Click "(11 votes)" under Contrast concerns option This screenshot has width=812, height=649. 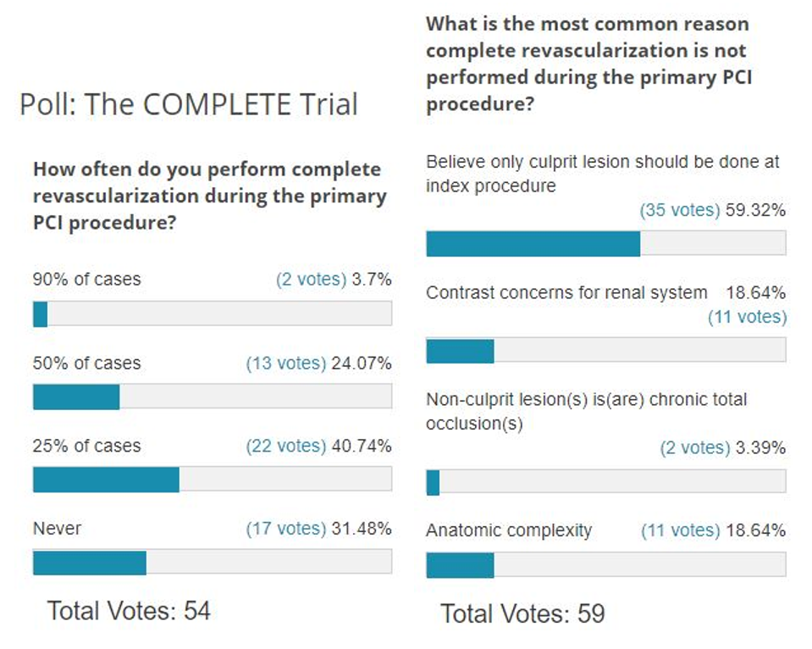(x=747, y=317)
